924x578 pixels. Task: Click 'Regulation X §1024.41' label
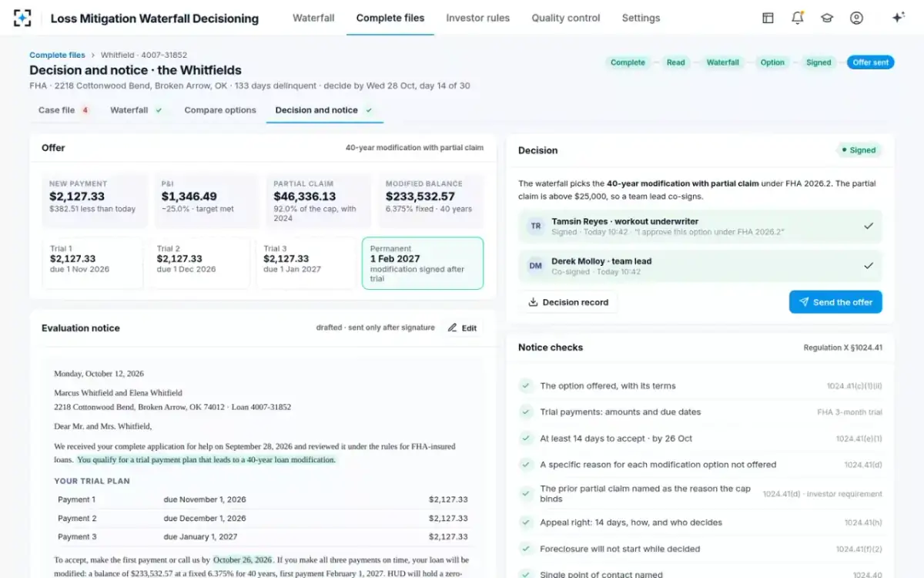(x=843, y=348)
